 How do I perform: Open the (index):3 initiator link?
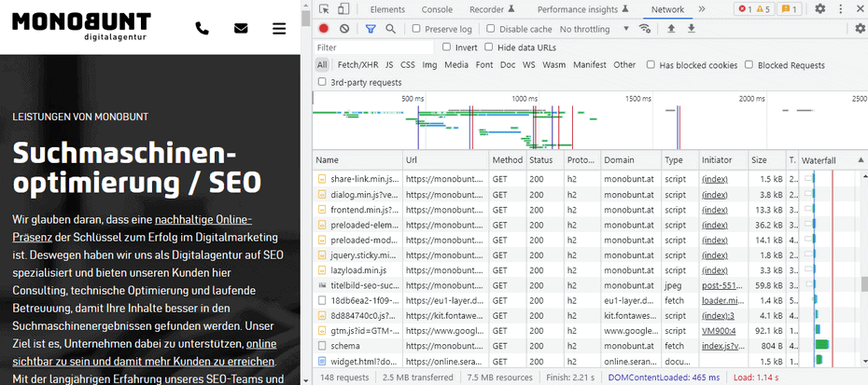718,316
